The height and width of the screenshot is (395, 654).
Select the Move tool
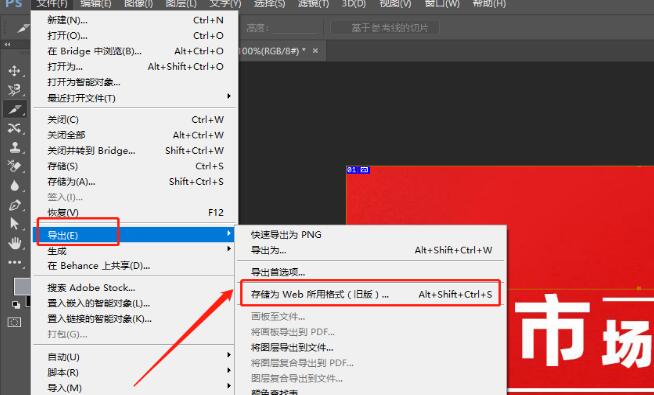pos(15,70)
